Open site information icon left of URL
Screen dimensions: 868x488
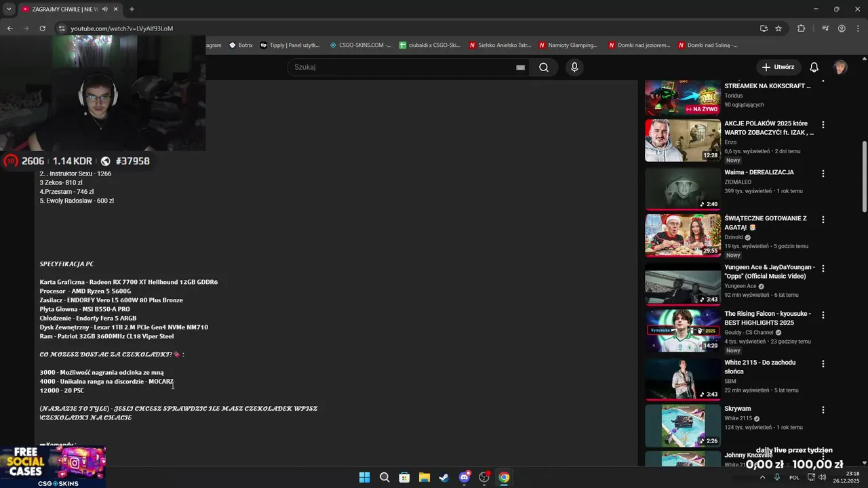(62, 28)
